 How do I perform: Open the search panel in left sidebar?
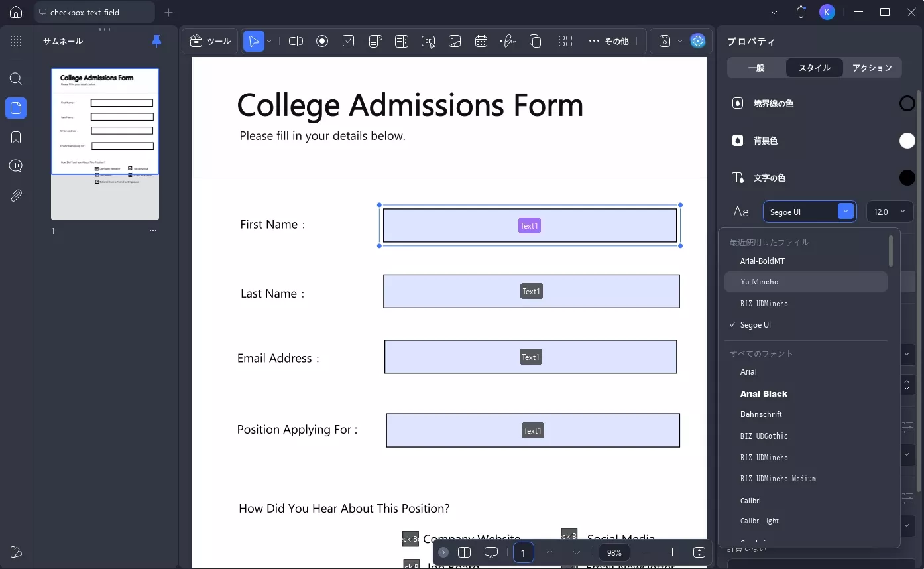[x=16, y=78]
